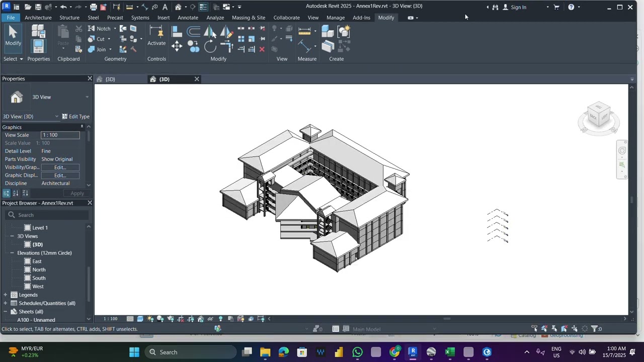
Task: Collapse the 3D Views tree node
Action: [x=12, y=236]
